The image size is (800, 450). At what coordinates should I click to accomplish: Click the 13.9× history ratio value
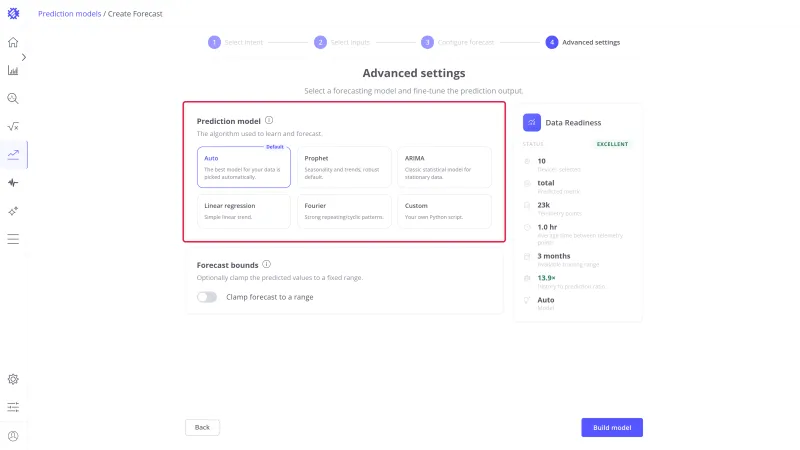[x=546, y=278]
